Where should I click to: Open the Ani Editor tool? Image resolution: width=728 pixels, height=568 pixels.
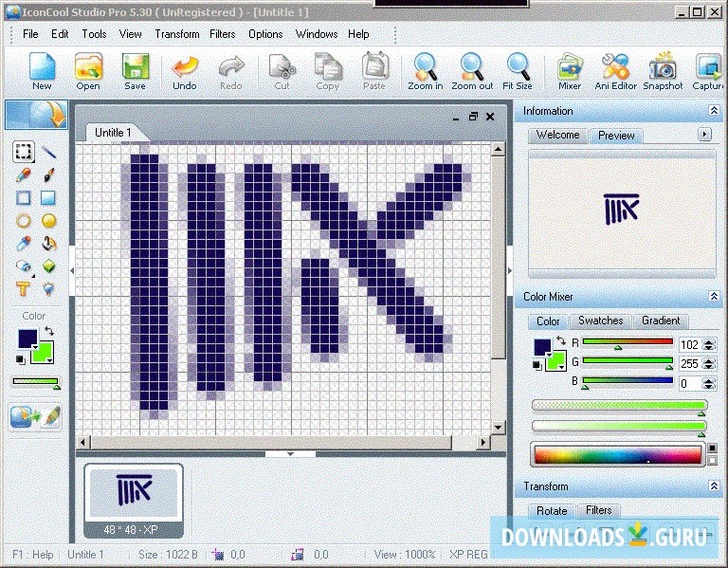click(x=615, y=71)
